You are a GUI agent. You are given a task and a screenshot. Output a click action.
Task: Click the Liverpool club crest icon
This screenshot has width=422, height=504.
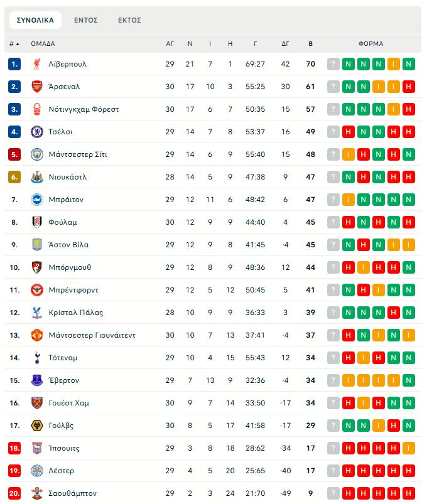(x=37, y=64)
